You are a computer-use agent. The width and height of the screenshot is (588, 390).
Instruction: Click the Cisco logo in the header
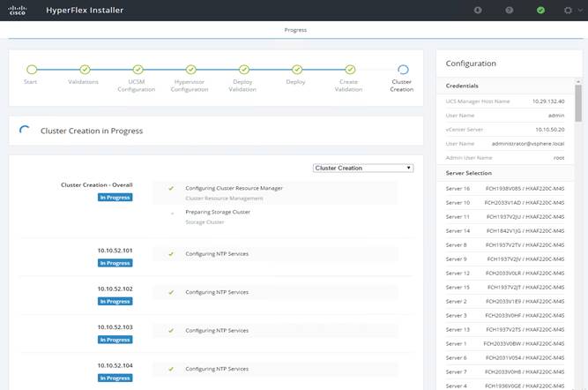pyautogui.click(x=18, y=11)
